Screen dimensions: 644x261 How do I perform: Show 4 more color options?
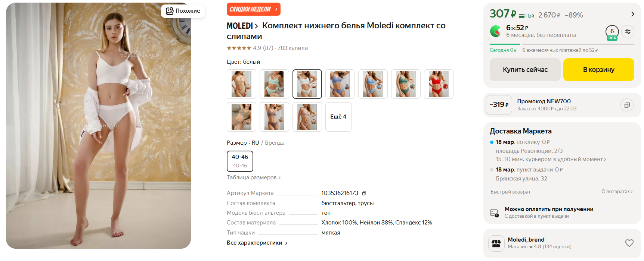click(x=338, y=117)
